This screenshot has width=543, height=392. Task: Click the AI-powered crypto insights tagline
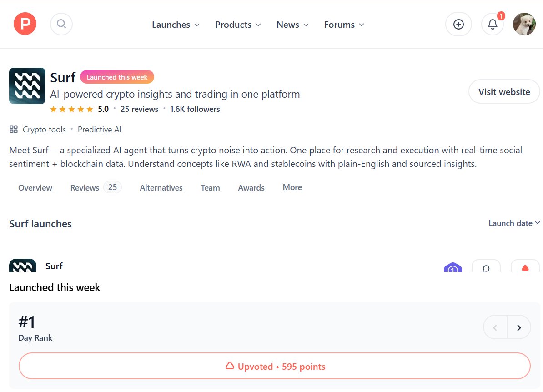[175, 94]
